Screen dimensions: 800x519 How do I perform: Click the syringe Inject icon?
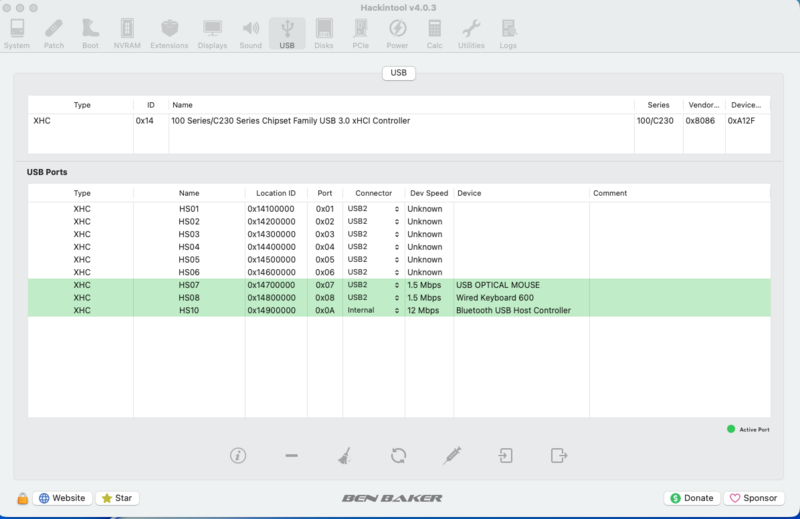coord(452,455)
